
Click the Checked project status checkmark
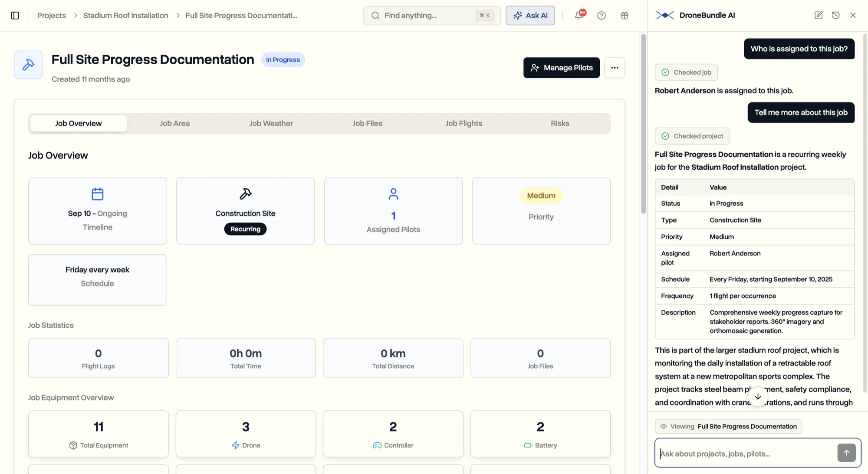point(665,136)
